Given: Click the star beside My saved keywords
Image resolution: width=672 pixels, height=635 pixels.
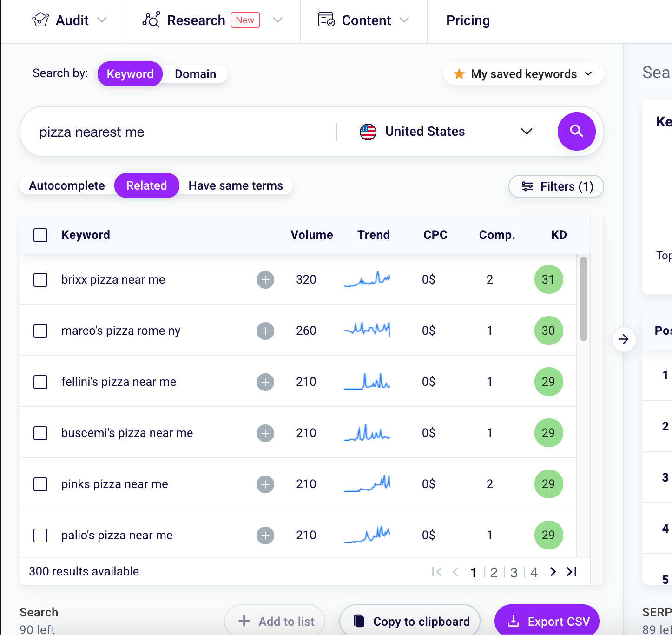Looking at the screenshot, I should (459, 73).
